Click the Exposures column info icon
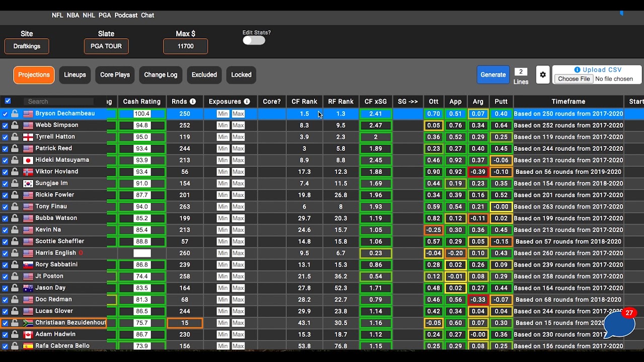This screenshot has width=644, height=362. pos(247,102)
